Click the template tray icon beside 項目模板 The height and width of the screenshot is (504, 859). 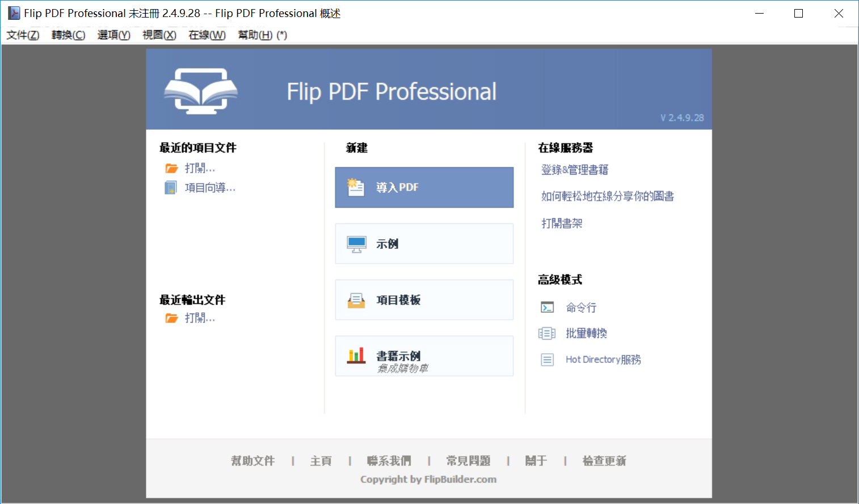point(356,300)
